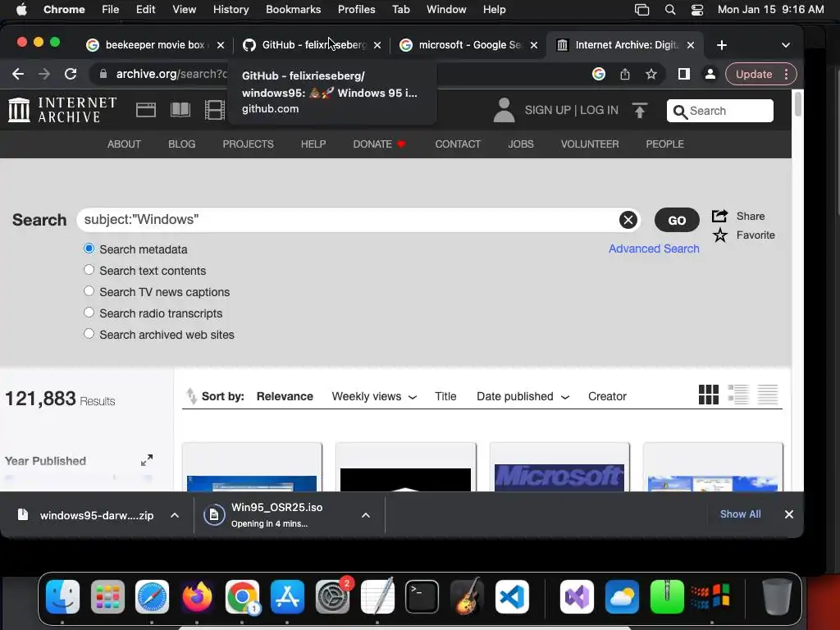840x630 pixels.
Task: Click the Share icon button
Action: 719,216
